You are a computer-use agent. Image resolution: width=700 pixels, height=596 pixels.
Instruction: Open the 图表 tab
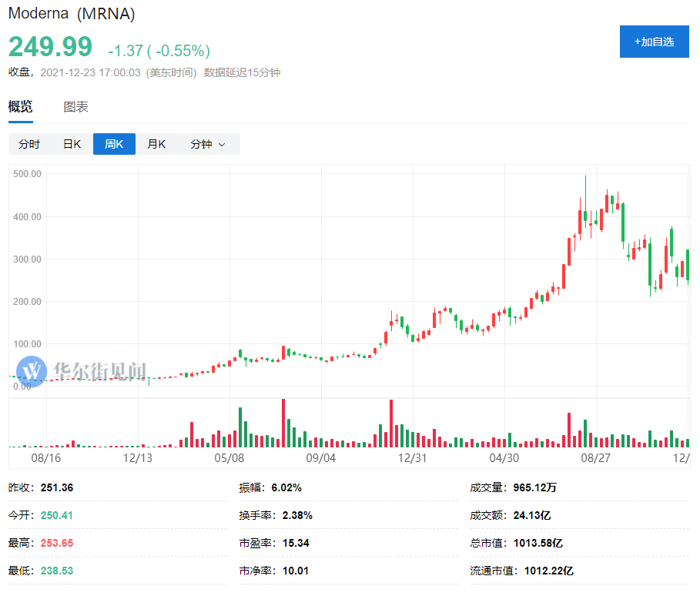pos(75,107)
